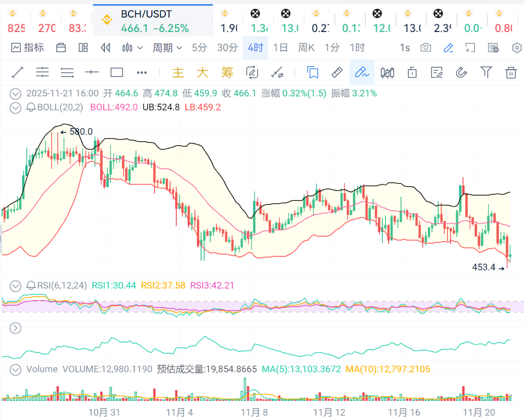Toggle the BOLL indicator alert bell
Image resolution: width=524 pixels, height=420 pixels.
(x=30, y=107)
